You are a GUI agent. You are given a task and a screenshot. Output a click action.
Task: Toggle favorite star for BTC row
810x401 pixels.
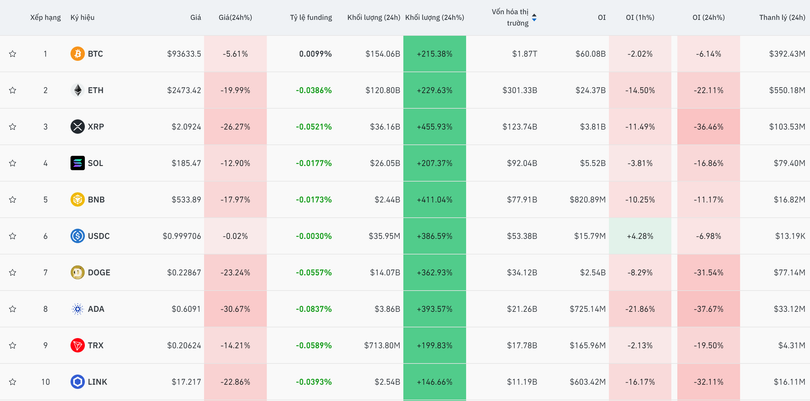tap(13, 54)
